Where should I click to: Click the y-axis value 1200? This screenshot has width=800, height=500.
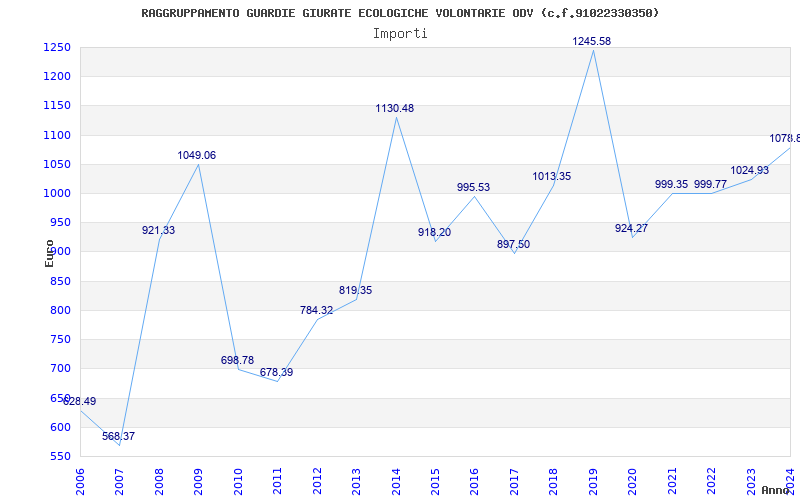57,77
